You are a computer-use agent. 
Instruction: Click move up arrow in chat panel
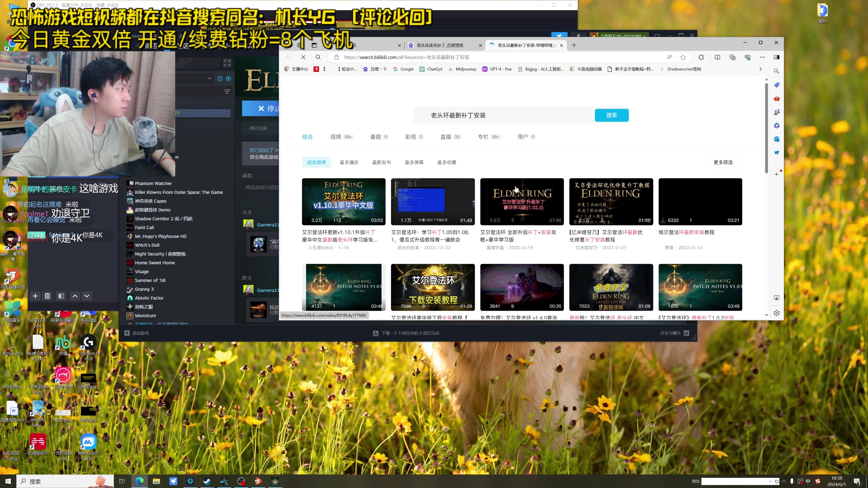click(75, 296)
